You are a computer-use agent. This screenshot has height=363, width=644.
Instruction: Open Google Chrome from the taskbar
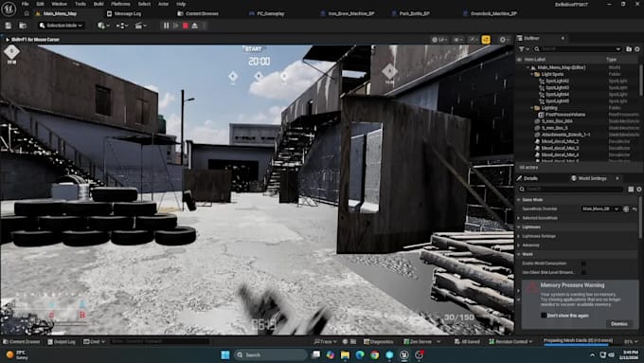coord(374,354)
